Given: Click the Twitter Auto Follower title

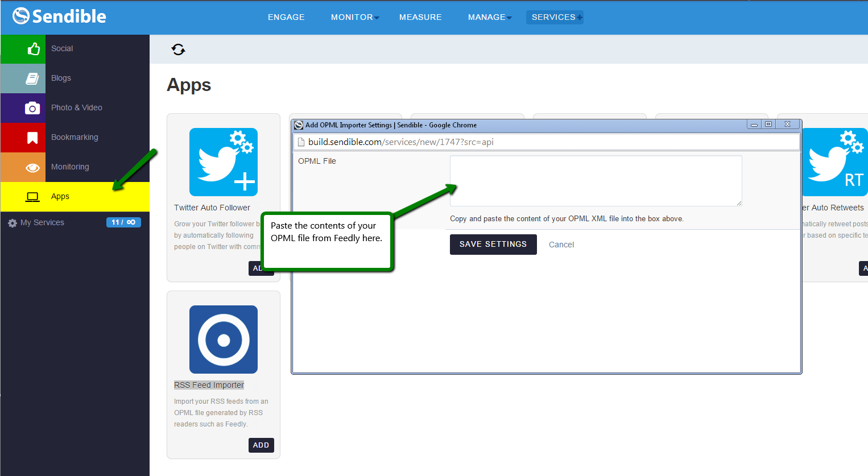Looking at the screenshot, I should pyautogui.click(x=212, y=208).
